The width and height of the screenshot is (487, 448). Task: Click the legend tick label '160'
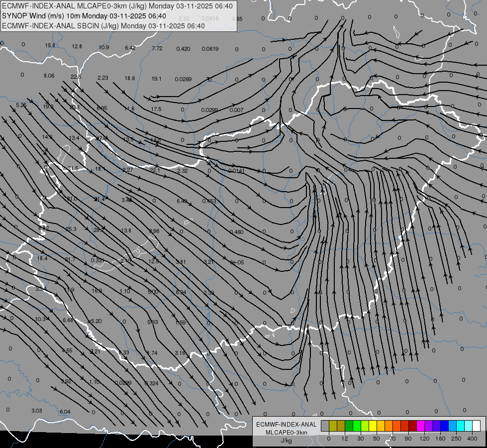[x=440, y=439]
